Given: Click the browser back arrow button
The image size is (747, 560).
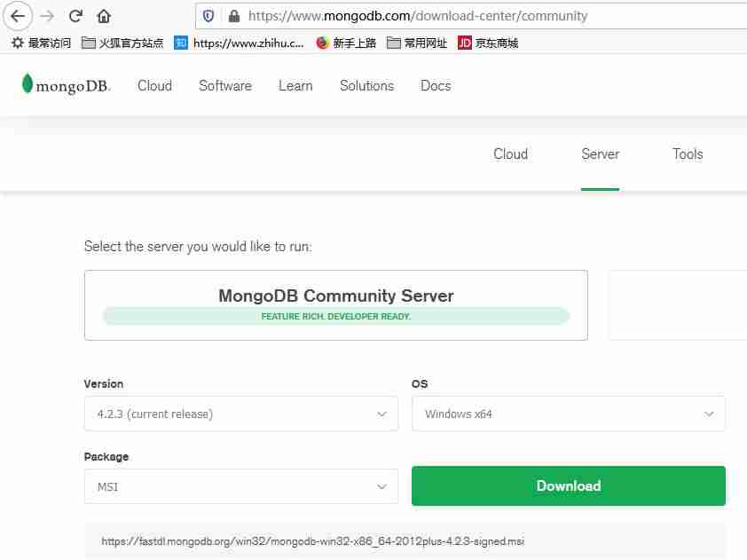Looking at the screenshot, I should (x=18, y=16).
